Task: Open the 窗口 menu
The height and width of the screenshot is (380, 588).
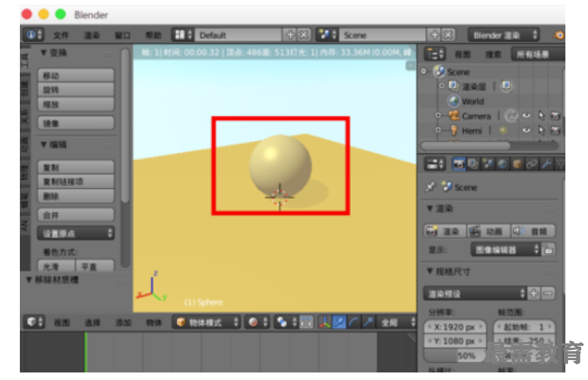Action: [x=123, y=35]
